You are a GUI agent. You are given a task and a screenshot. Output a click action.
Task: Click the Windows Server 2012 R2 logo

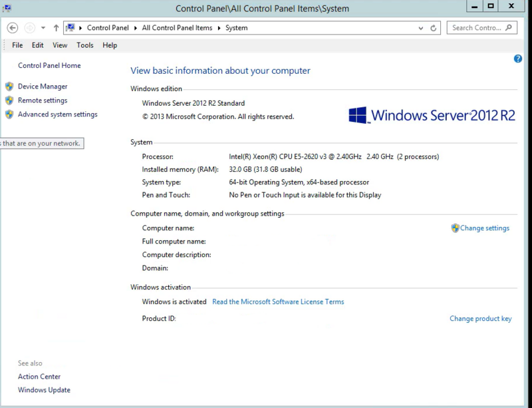pyautogui.click(x=432, y=115)
